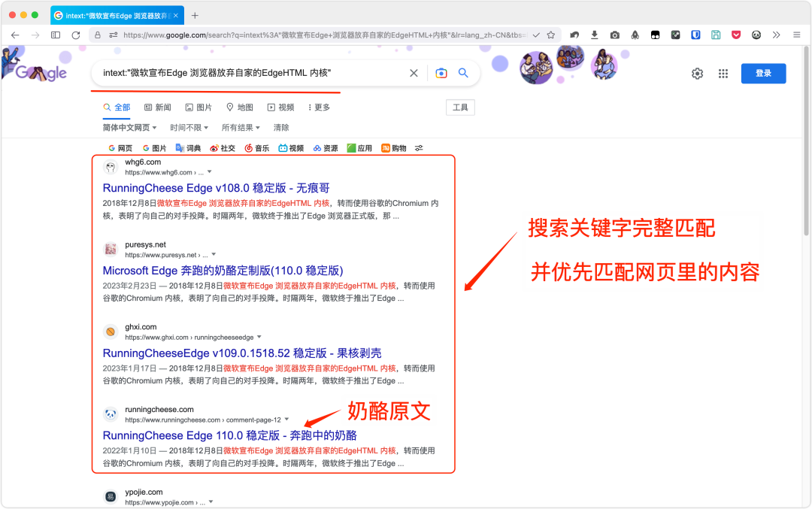The width and height of the screenshot is (812, 509).
Task: Go forward with the browser arrow
Action: click(x=35, y=35)
